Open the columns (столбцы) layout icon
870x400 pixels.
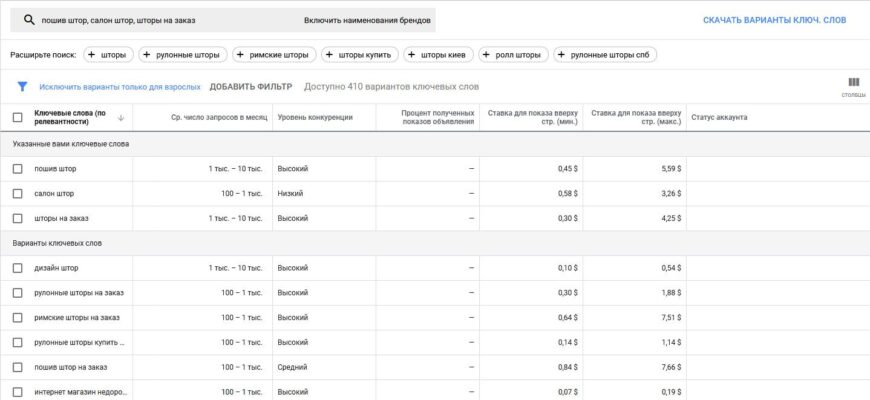(x=853, y=83)
